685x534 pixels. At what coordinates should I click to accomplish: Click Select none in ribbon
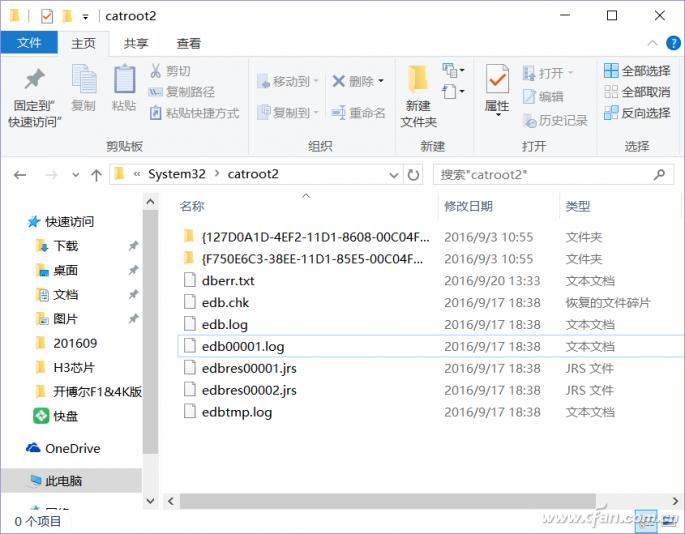(x=637, y=92)
